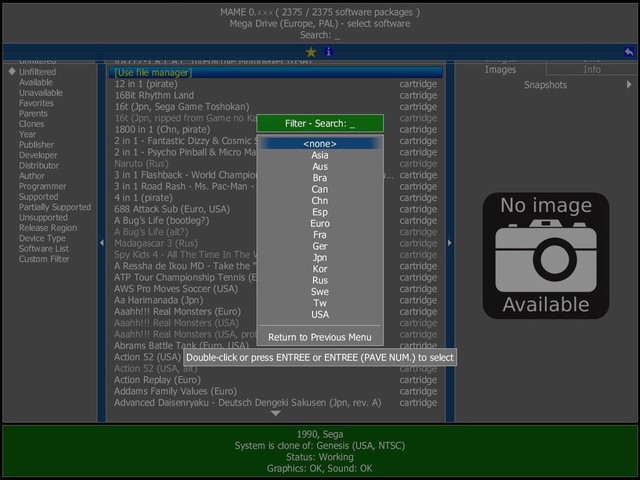Select 1800 in 1 (Chn, pirate)

click(276, 130)
